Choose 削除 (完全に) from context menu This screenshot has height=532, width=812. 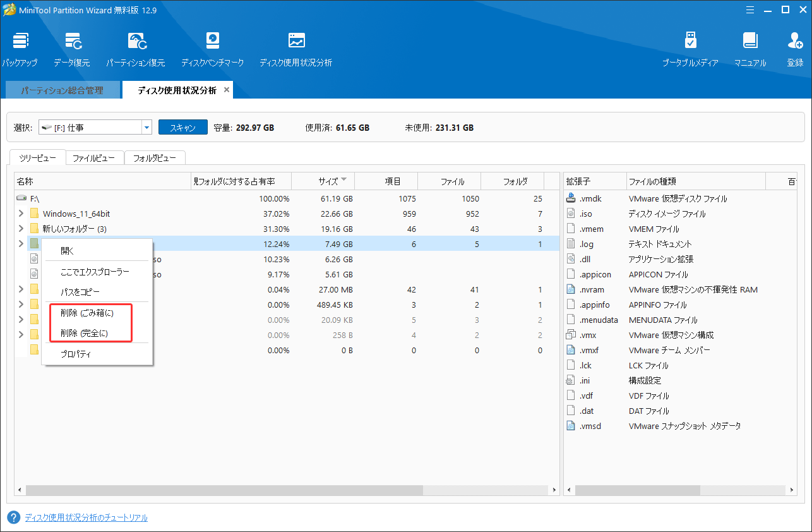point(85,333)
